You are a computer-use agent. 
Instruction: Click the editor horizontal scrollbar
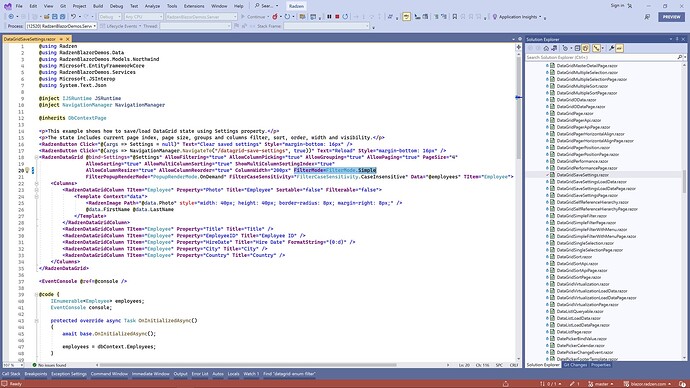coord(248,365)
